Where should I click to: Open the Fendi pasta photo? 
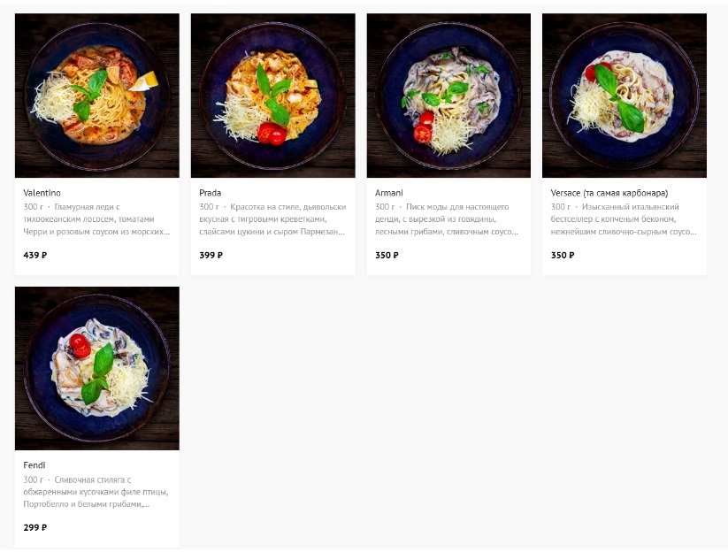click(97, 368)
